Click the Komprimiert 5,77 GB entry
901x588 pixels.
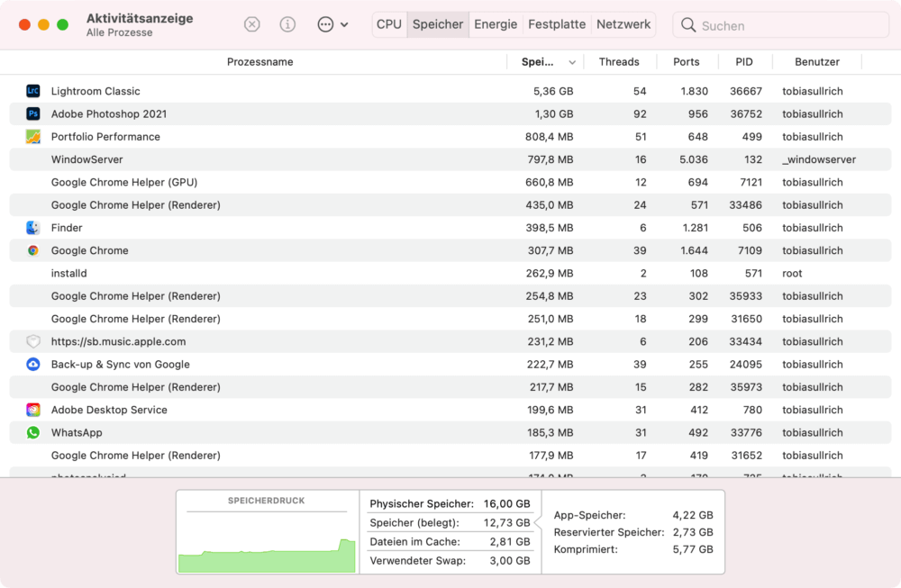click(633, 549)
